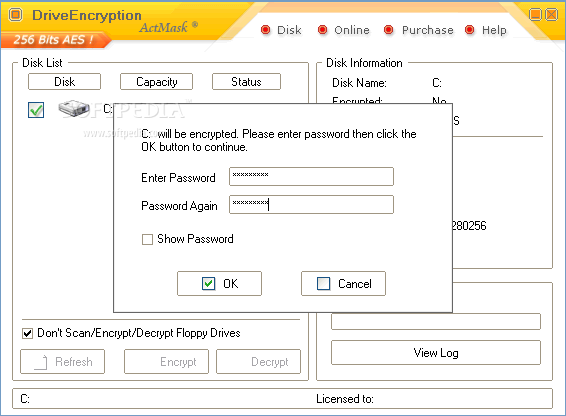Select the C: hard drive icon
Viewport: 566px width, 416px height.
coord(74,108)
